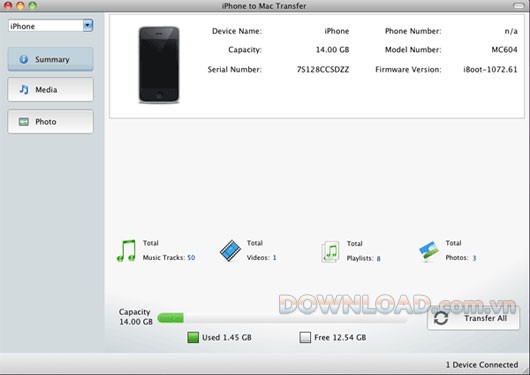
Task: Click the blue film strip Videos icon
Action: (230, 251)
